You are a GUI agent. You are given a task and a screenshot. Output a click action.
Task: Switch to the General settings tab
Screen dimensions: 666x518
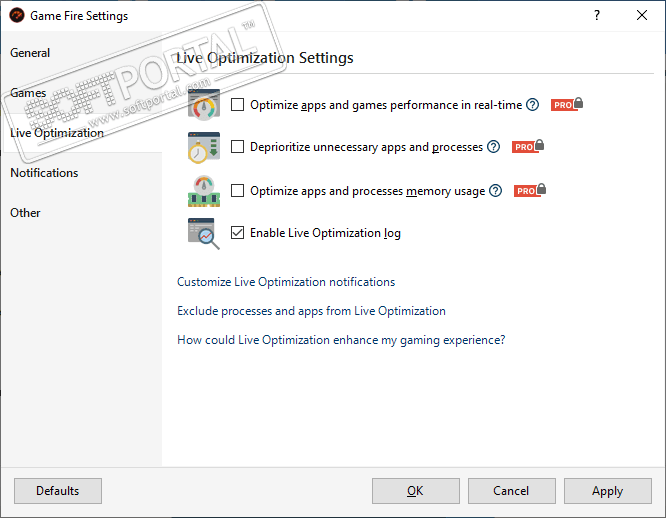click(31, 53)
